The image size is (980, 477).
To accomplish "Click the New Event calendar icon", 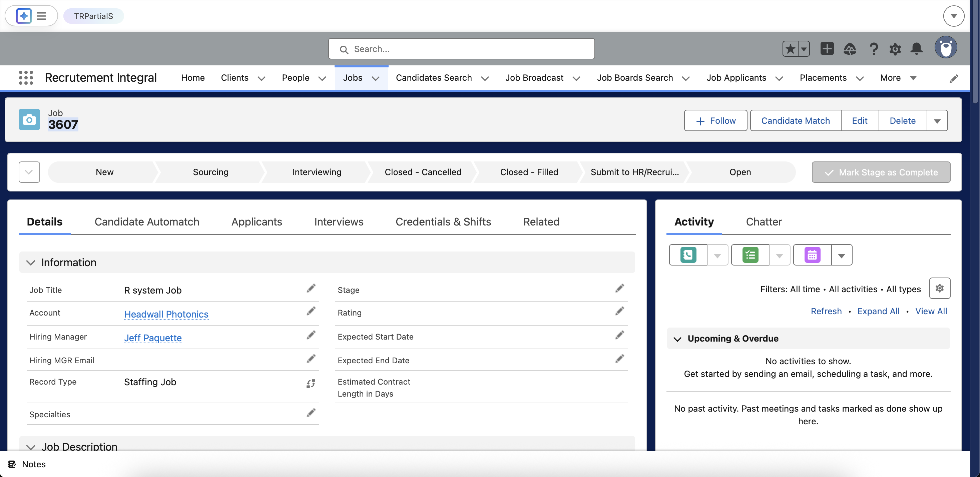I will (812, 255).
